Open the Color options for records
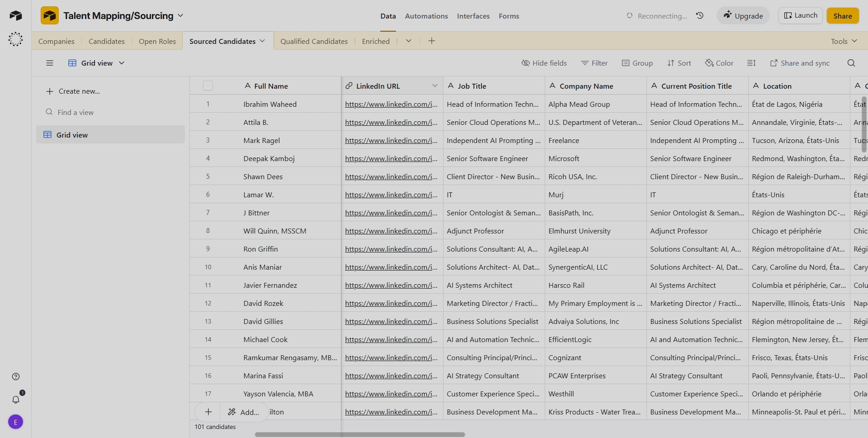Viewport: 868px width, 438px height. (719, 63)
